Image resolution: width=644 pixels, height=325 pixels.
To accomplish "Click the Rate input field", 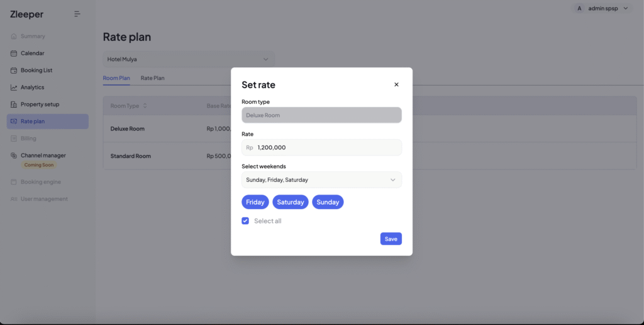I will (x=327, y=147).
